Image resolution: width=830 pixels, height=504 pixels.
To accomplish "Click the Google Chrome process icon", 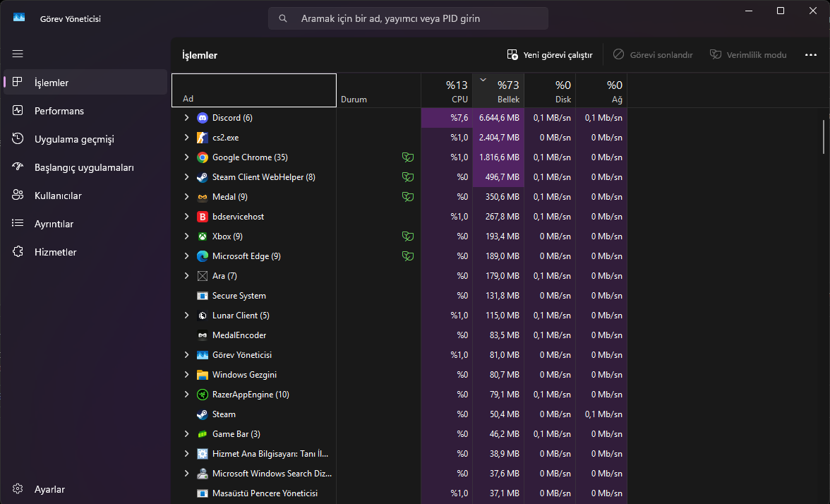I will (203, 157).
